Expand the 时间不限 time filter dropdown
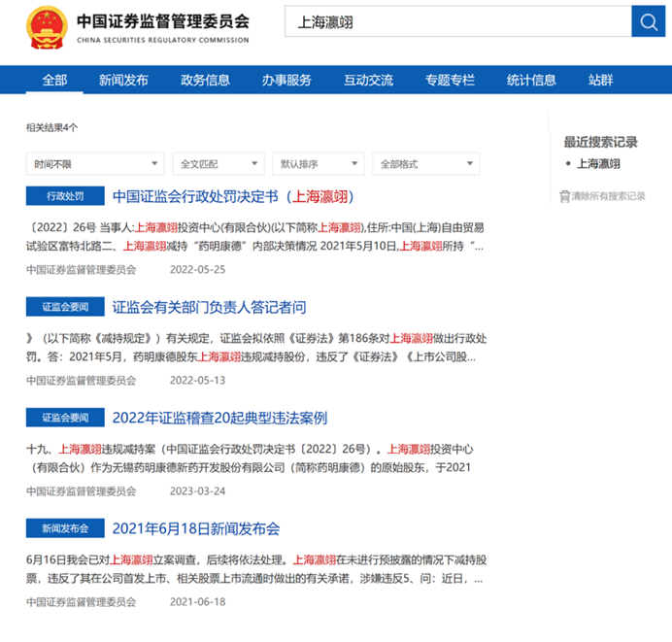This screenshot has height=642, width=672. (x=95, y=164)
